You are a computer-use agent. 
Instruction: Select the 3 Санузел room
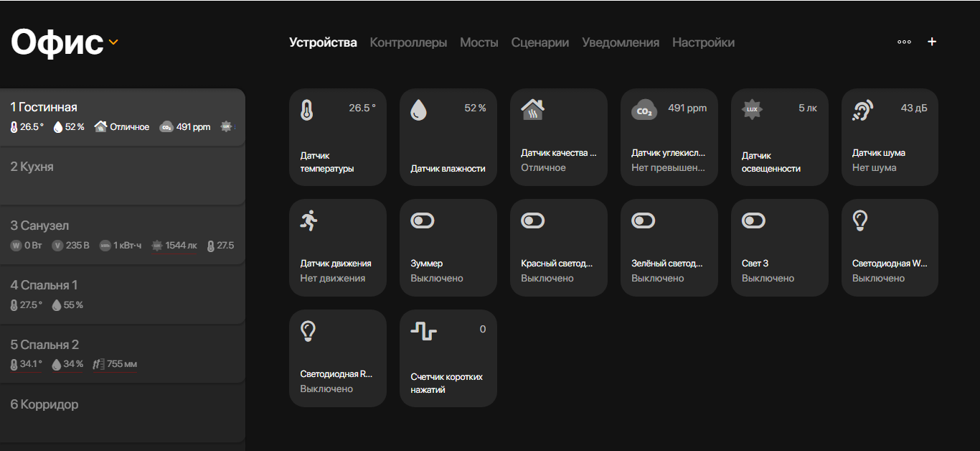[123, 236]
